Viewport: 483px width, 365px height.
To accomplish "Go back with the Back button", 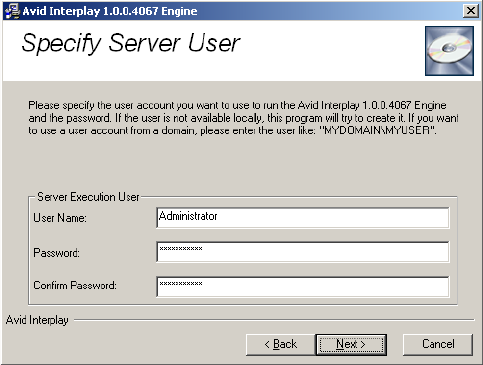I will coord(280,344).
